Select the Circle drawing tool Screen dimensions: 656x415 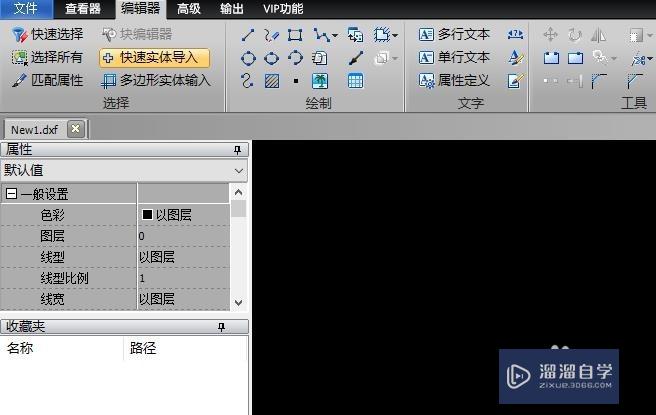click(248, 58)
